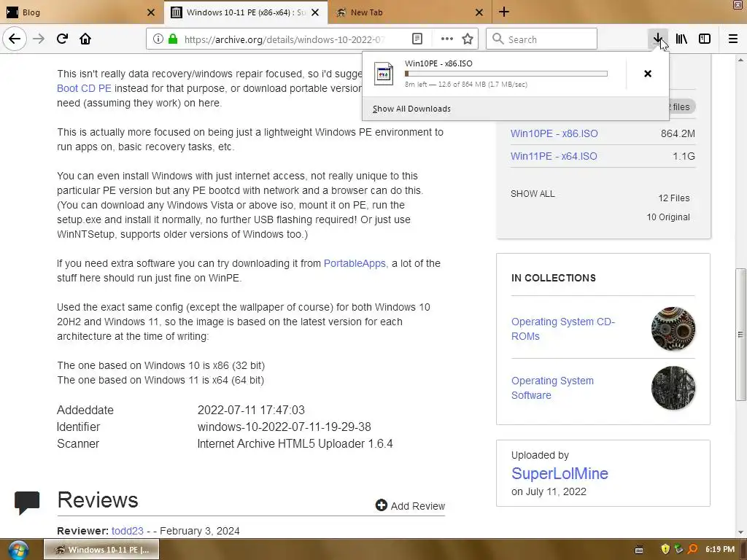Screen dimensions: 747x560
Task: Close the Blog tab
Action: tap(151, 13)
